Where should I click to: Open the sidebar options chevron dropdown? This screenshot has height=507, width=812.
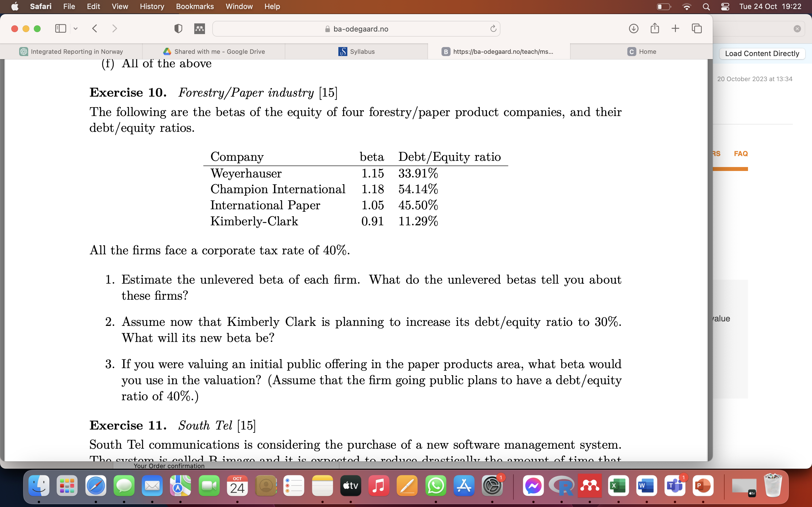[75, 28]
